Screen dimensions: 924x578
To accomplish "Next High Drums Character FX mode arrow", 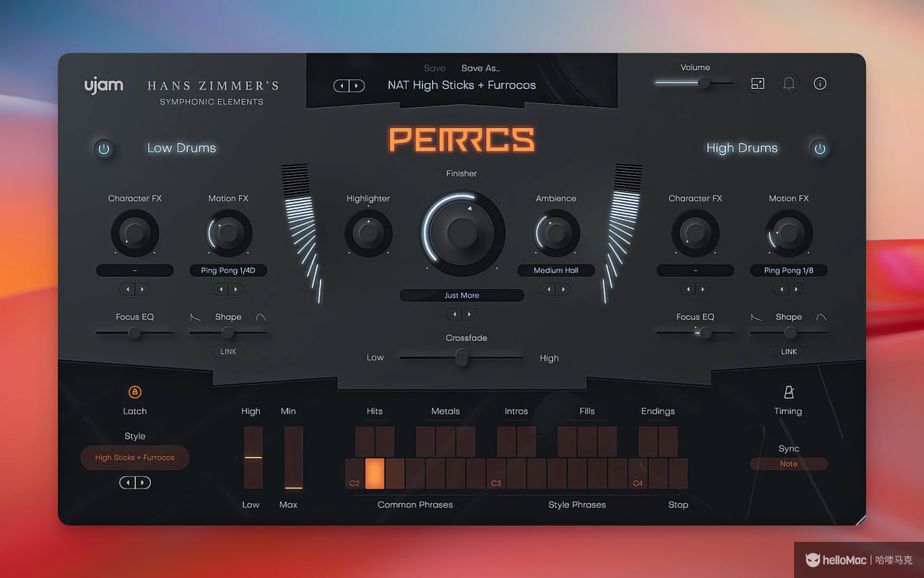I will 703,289.
